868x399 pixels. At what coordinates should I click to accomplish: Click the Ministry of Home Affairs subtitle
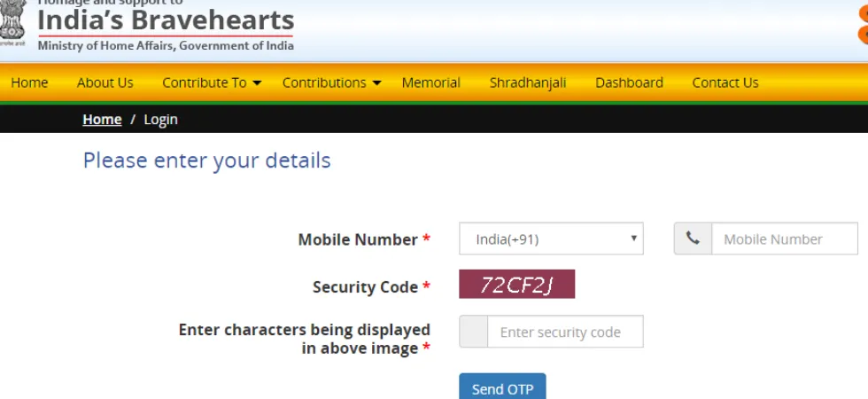click(166, 45)
